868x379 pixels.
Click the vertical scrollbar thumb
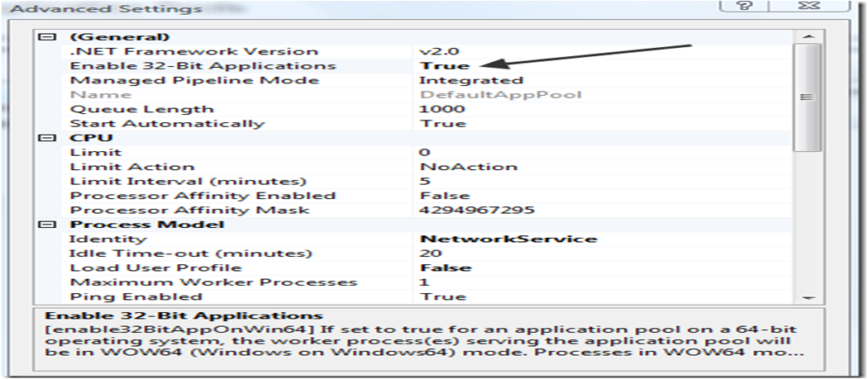tap(808, 97)
